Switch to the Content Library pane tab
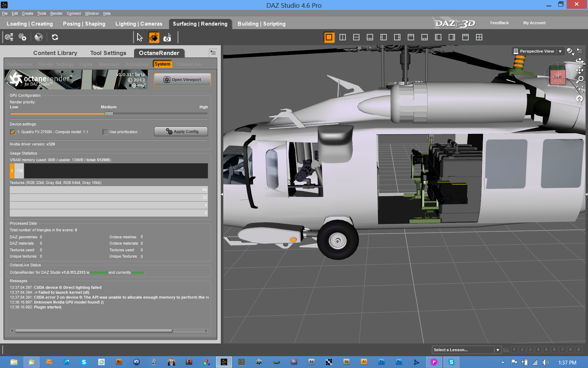 click(55, 53)
